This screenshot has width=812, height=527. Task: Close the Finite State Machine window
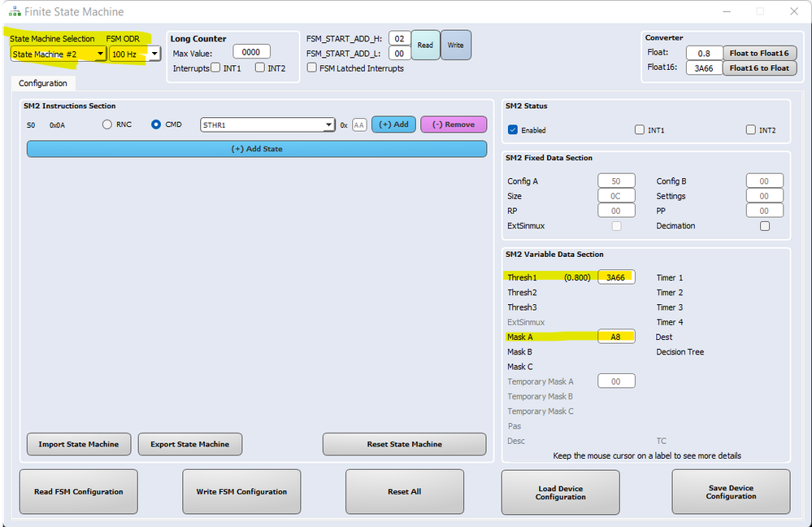(x=794, y=11)
